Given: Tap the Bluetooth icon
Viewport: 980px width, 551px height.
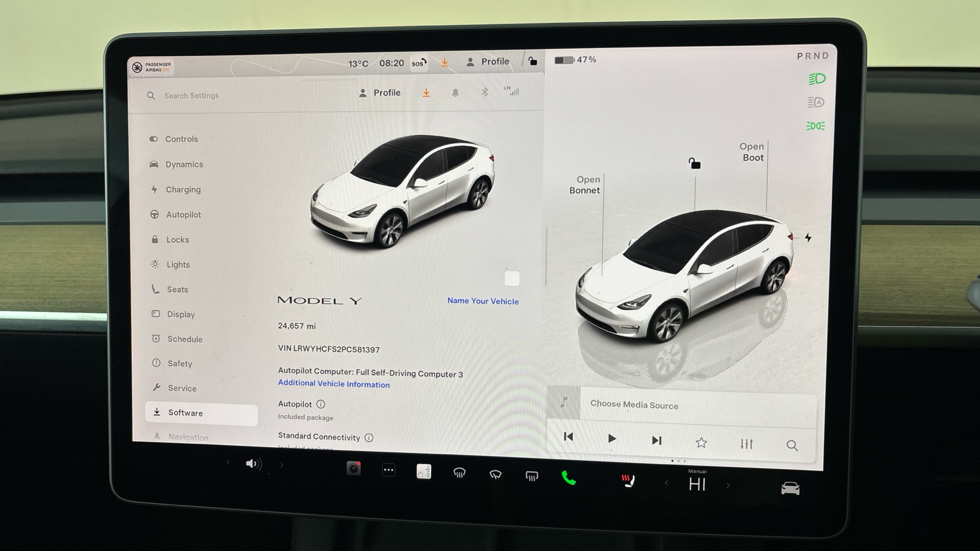Looking at the screenshot, I should coord(484,92).
